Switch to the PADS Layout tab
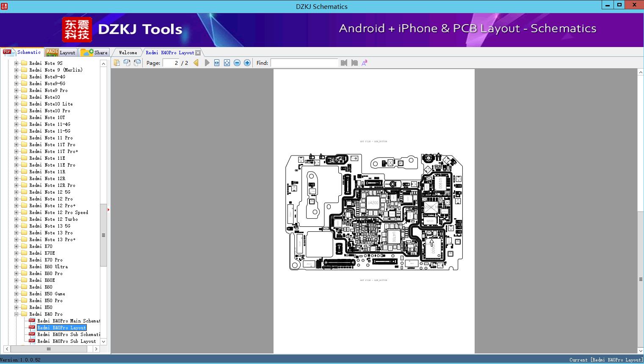This screenshot has width=644, height=364. coord(61,53)
